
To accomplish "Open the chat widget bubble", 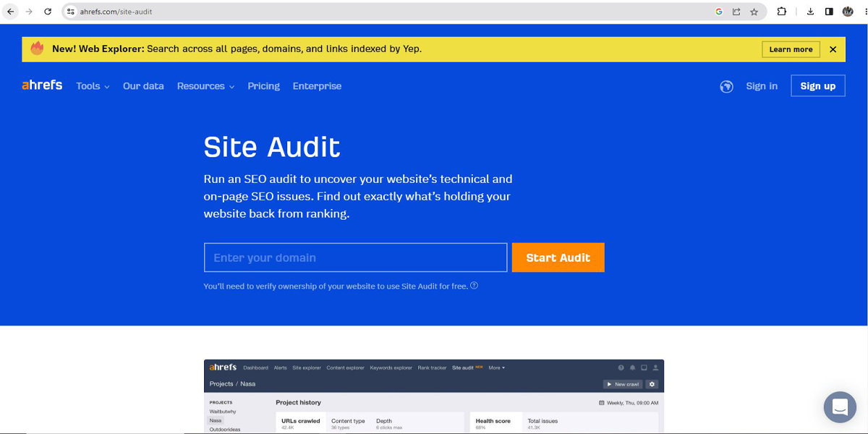I will pyautogui.click(x=840, y=407).
